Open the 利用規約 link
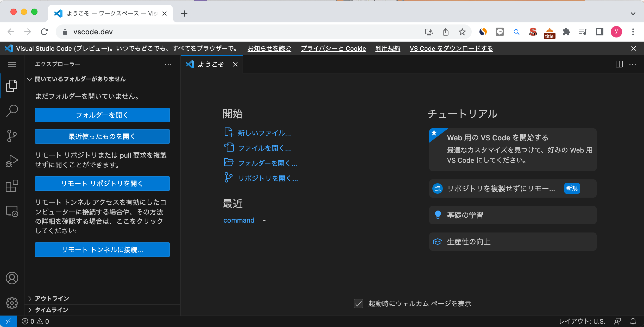644x327 pixels. click(x=388, y=48)
